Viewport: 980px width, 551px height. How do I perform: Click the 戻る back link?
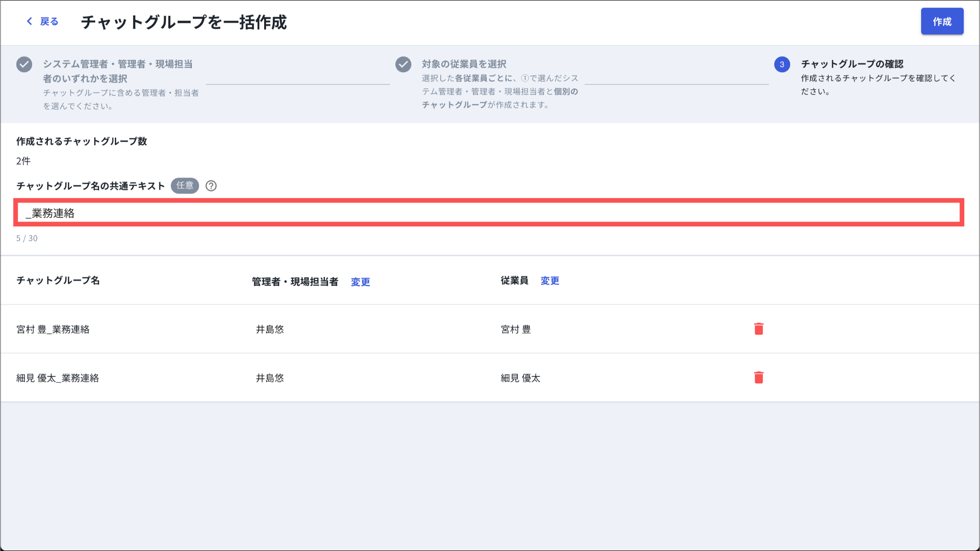coord(49,22)
